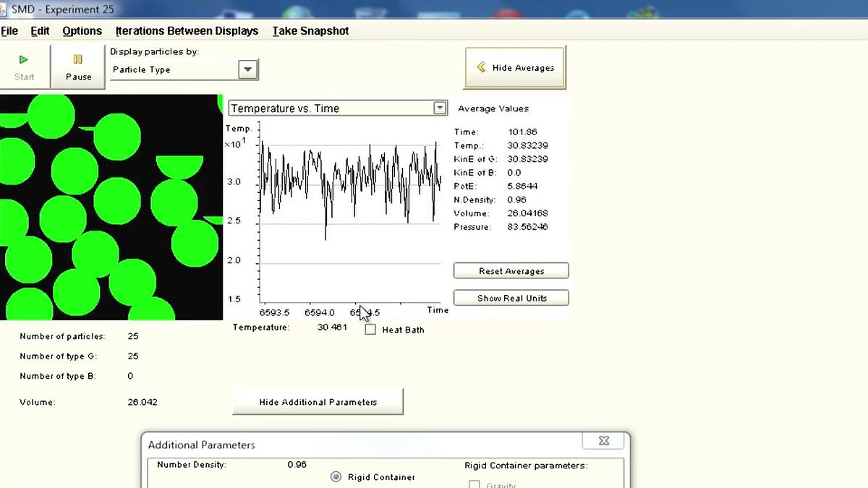Open the Temperature vs. Time graph selector
Screen dimensions: 868x488
tap(439, 108)
